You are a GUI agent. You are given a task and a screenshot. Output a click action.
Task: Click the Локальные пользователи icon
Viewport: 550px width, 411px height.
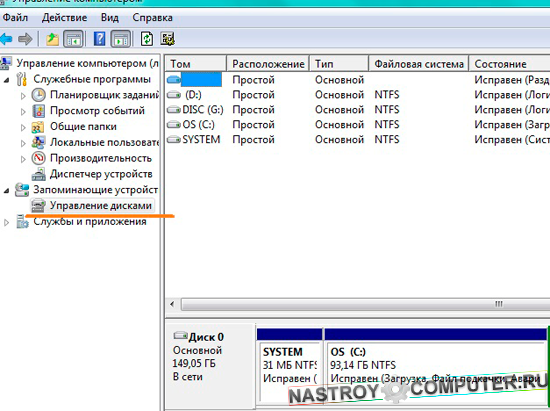[x=38, y=142]
